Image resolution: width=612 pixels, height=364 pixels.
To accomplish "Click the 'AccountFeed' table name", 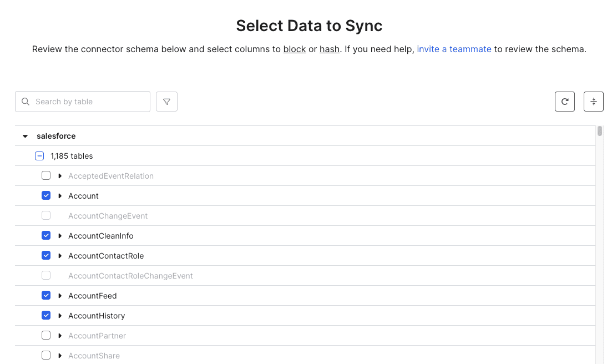I will [93, 296].
